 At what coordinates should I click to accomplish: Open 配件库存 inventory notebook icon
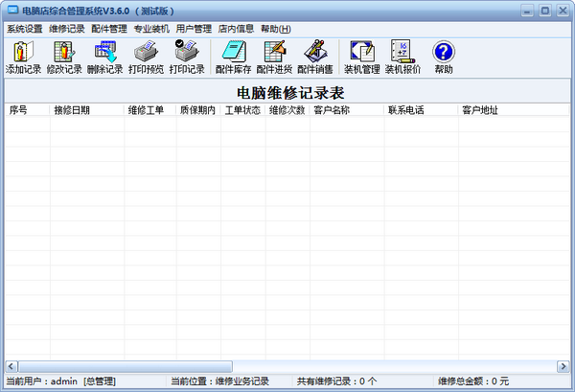pyautogui.click(x=233, y=57)
